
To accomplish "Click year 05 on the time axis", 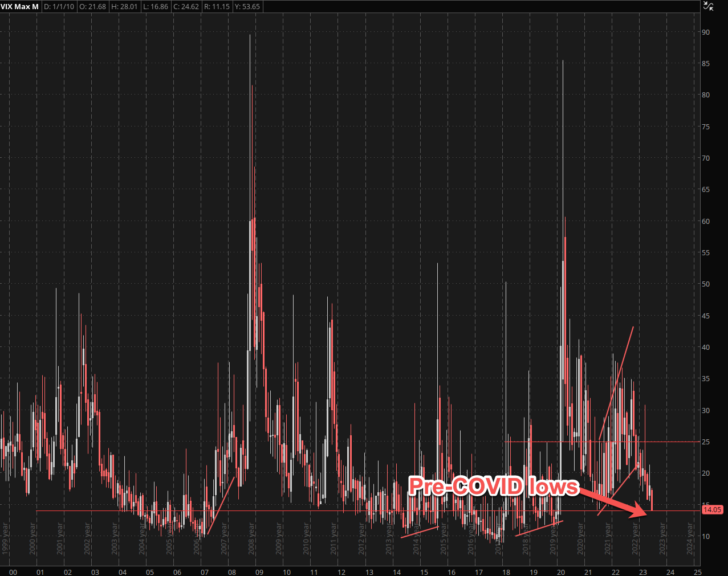I will (x=149, y=572).
